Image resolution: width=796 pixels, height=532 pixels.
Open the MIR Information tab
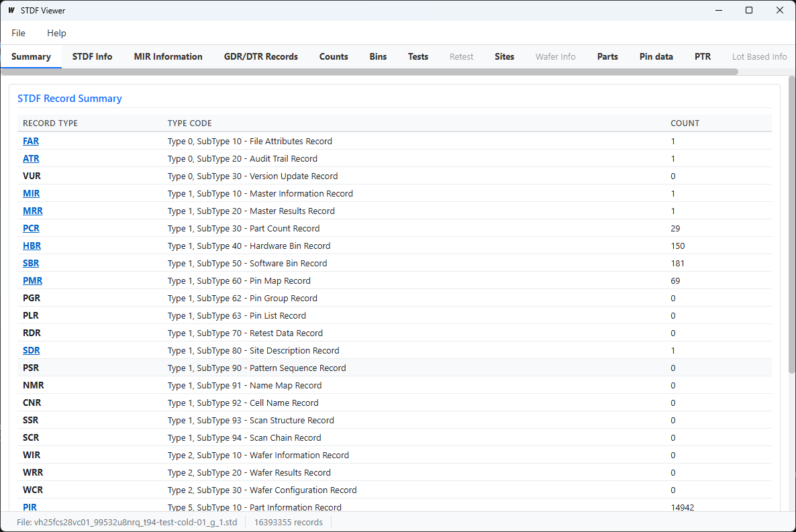tap(168, 56)
